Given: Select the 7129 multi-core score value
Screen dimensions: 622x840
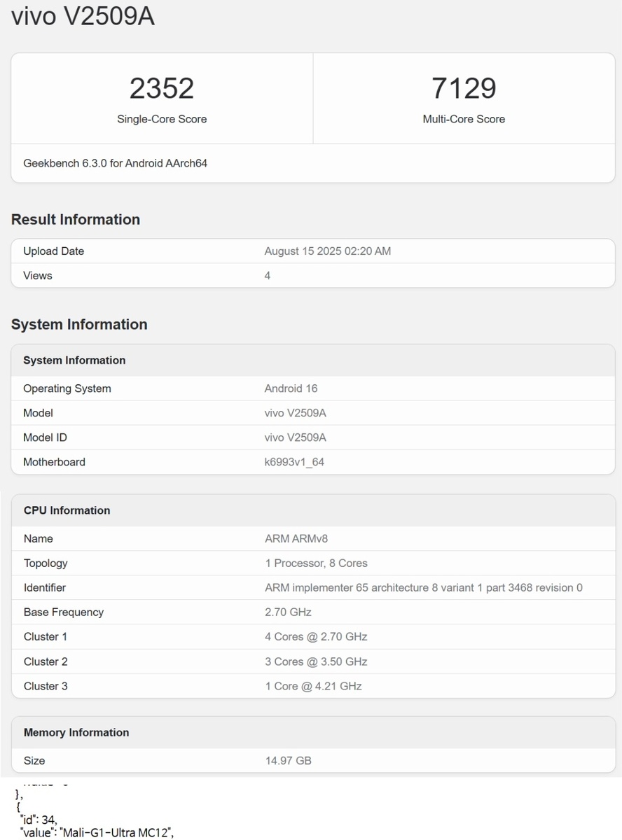Looking at the screenshot, I should [464, 88].
